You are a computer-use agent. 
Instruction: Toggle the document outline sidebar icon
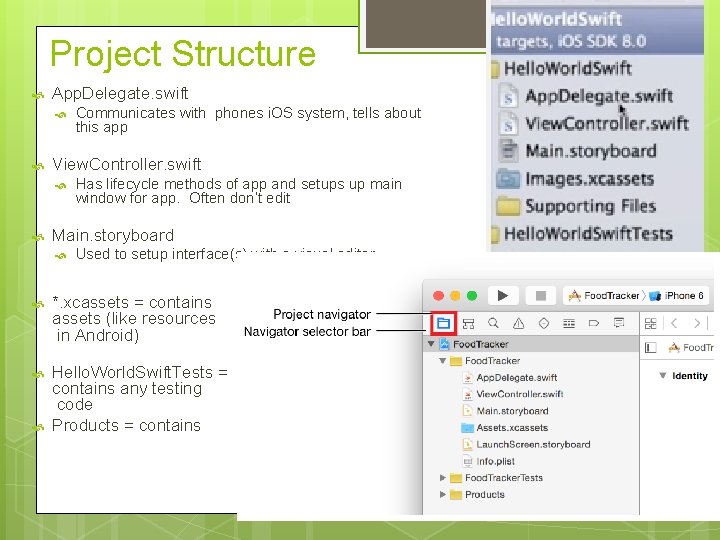[651, 348]
